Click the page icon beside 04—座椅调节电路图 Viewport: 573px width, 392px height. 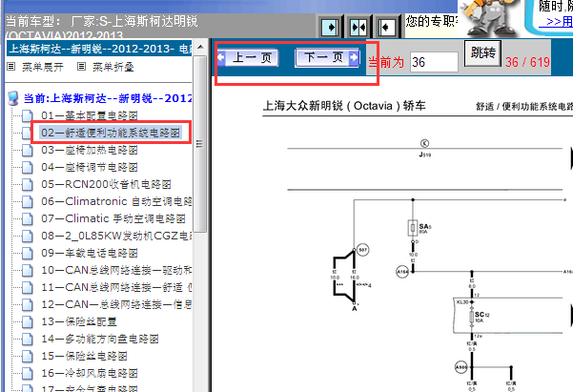(x=28, y=167)
